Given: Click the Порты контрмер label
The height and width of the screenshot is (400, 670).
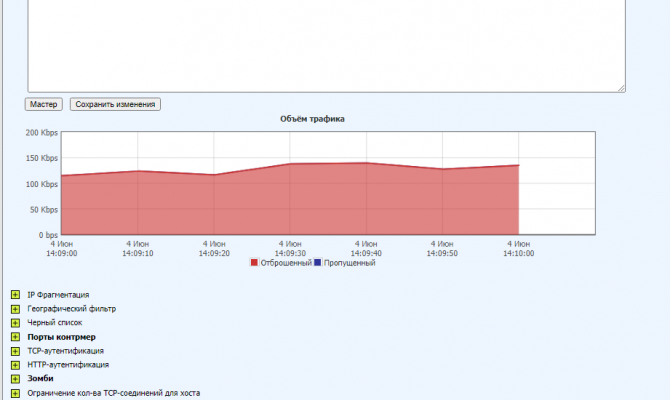Looking at the screenshot, I should (62, 337).
